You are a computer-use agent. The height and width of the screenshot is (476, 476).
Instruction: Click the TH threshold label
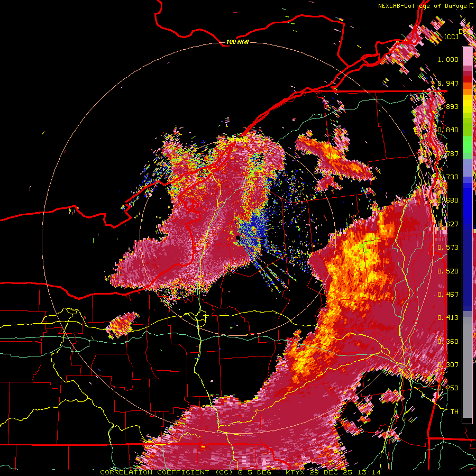tap(454, 412)
